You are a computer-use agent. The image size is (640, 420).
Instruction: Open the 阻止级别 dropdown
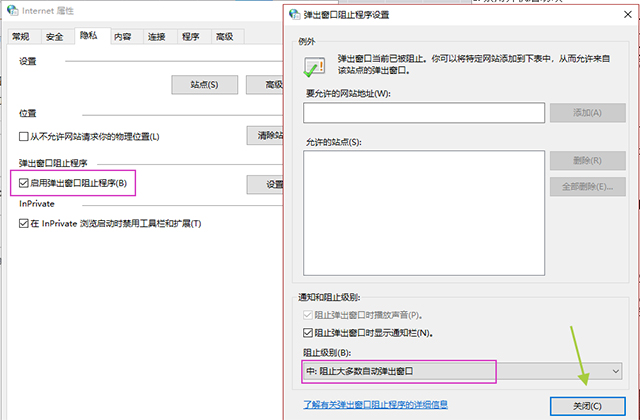click(462, 371)
